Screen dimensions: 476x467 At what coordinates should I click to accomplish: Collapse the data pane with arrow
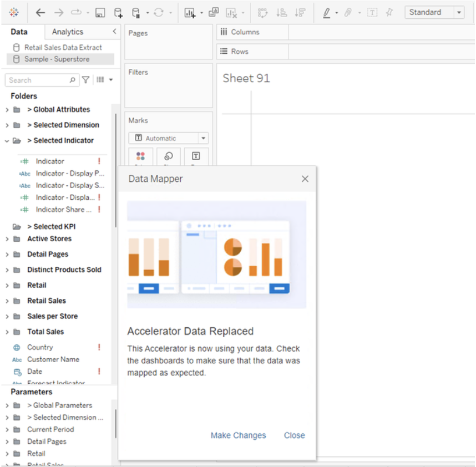click(114, 31)
